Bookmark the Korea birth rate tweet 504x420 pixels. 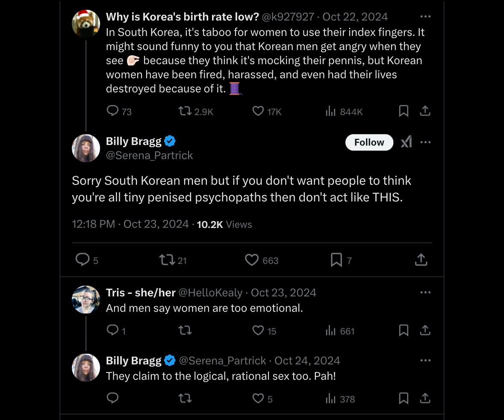[x=404, y=111]
